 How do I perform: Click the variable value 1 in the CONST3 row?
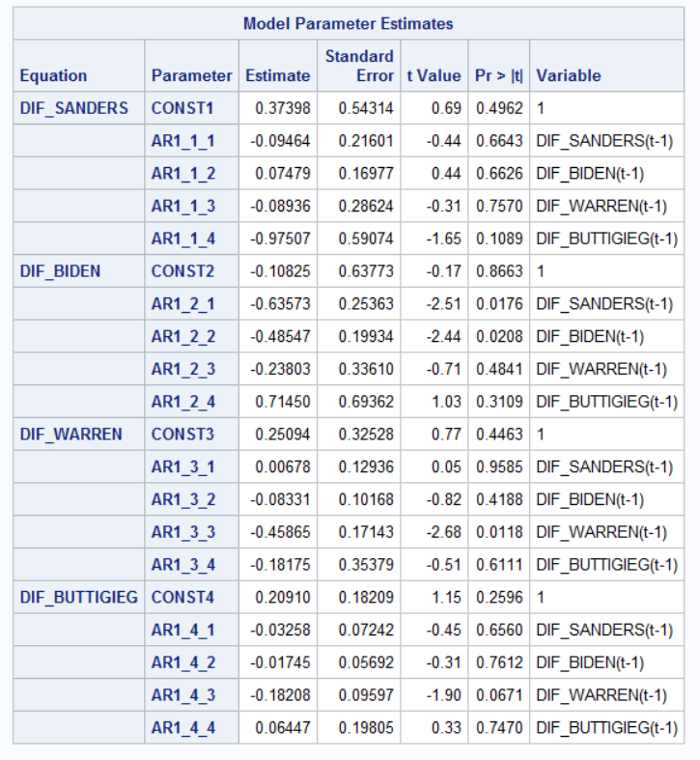coord(541,435)
